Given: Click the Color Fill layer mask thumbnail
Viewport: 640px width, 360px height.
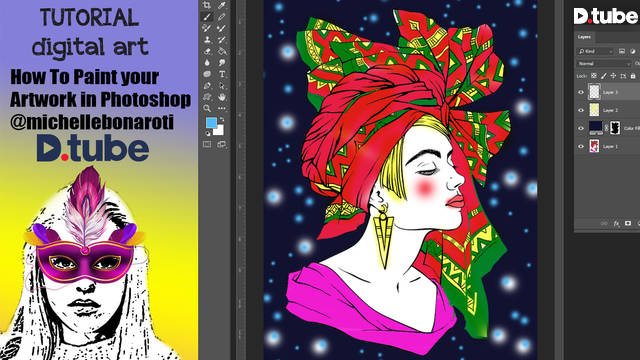Looking at the screenshot, I should click(615, 128).
